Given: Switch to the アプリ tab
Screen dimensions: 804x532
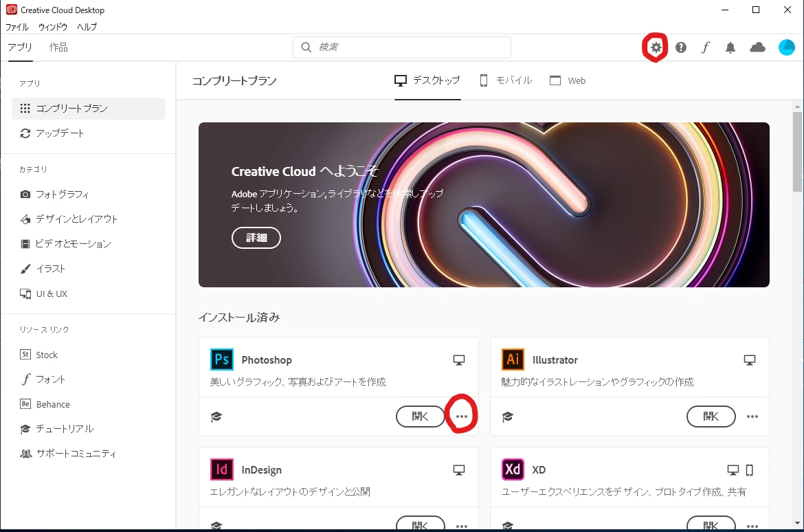Looking at the screenshot, I should click(20, 47).
